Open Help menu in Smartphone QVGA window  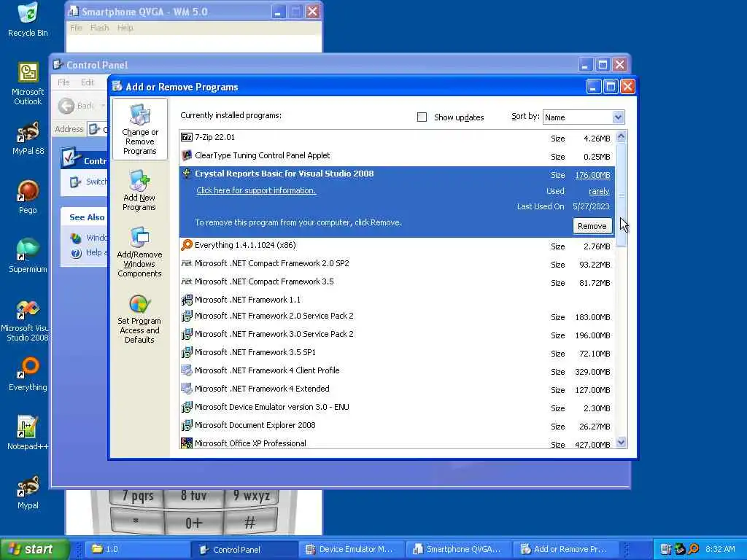[x=125, y=28]
